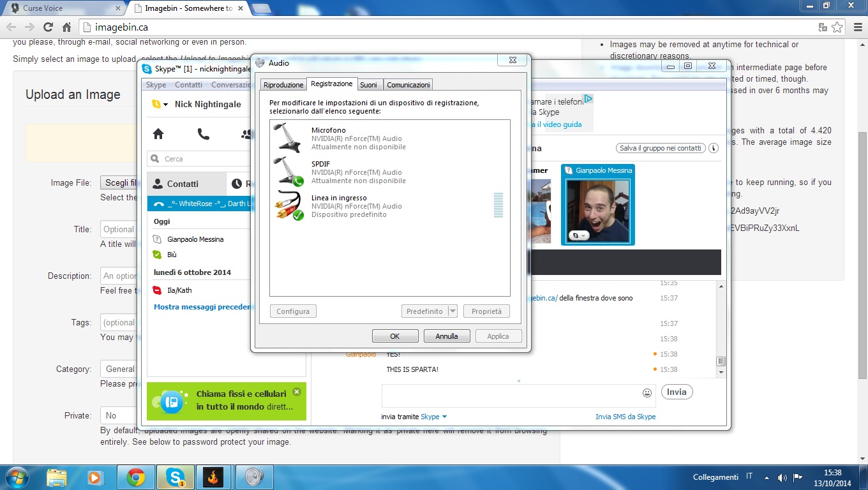The width and height of the screenshot is (868, 490).
Task: Click Salva il gruppo nei contatti
Action: (x=661, y=148)
